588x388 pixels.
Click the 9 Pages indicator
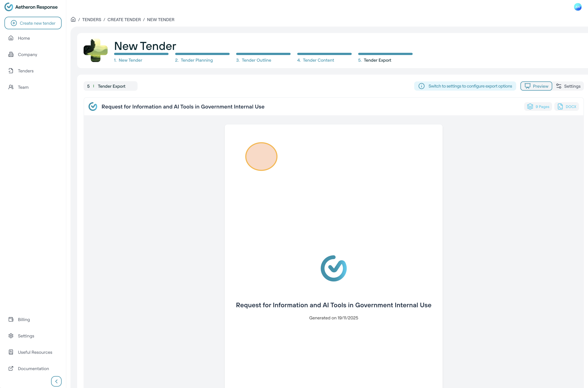[x=538, y=107]
